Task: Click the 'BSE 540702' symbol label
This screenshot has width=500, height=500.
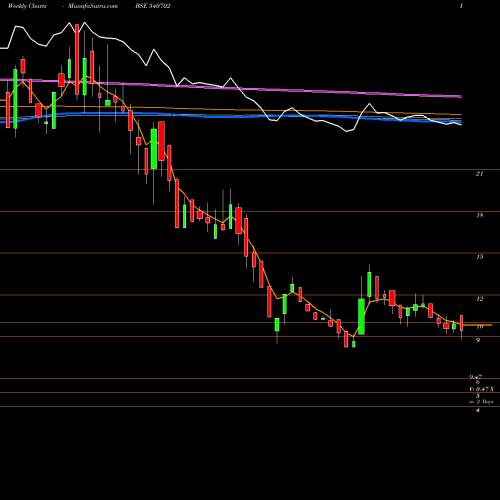Action: (153, 6)
